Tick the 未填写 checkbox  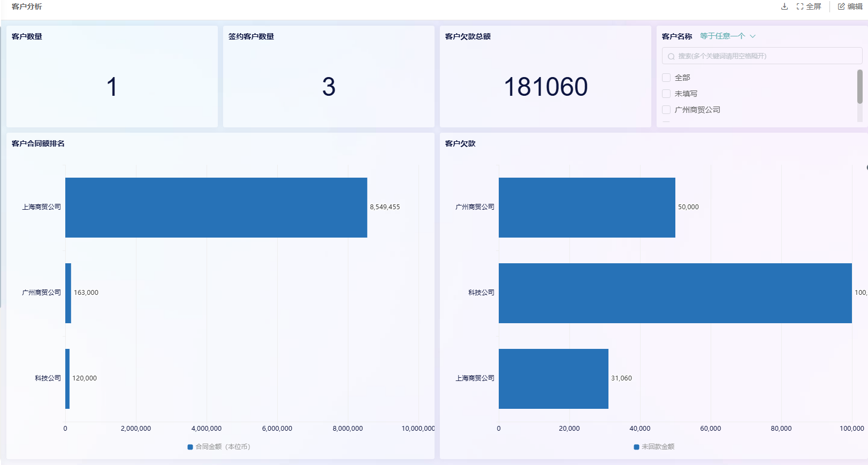666,94
